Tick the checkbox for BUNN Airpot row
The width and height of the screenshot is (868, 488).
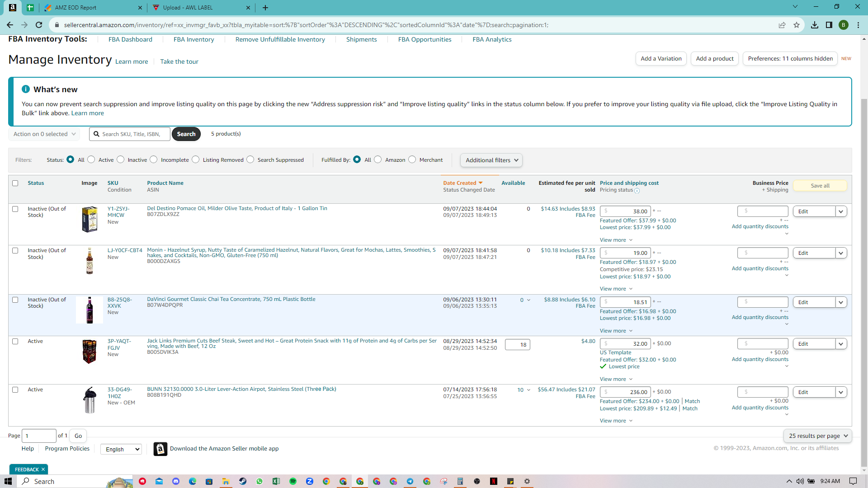(x=15, y=390)
